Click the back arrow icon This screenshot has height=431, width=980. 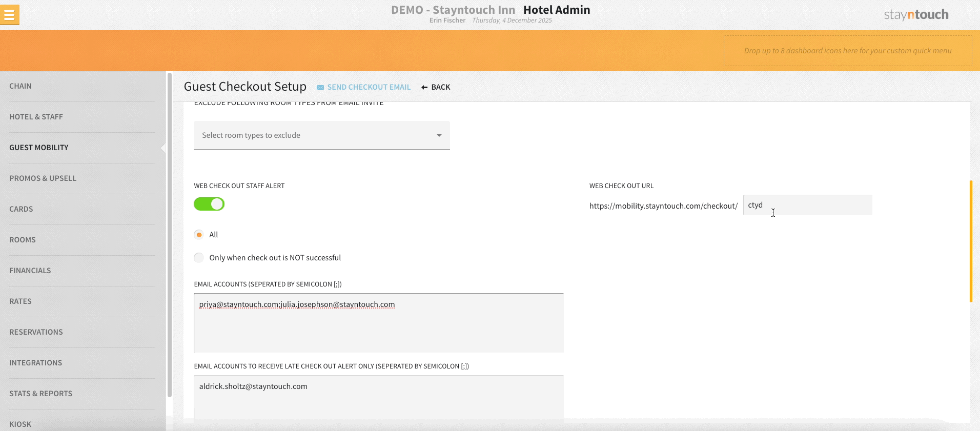[x=424, y=88]
